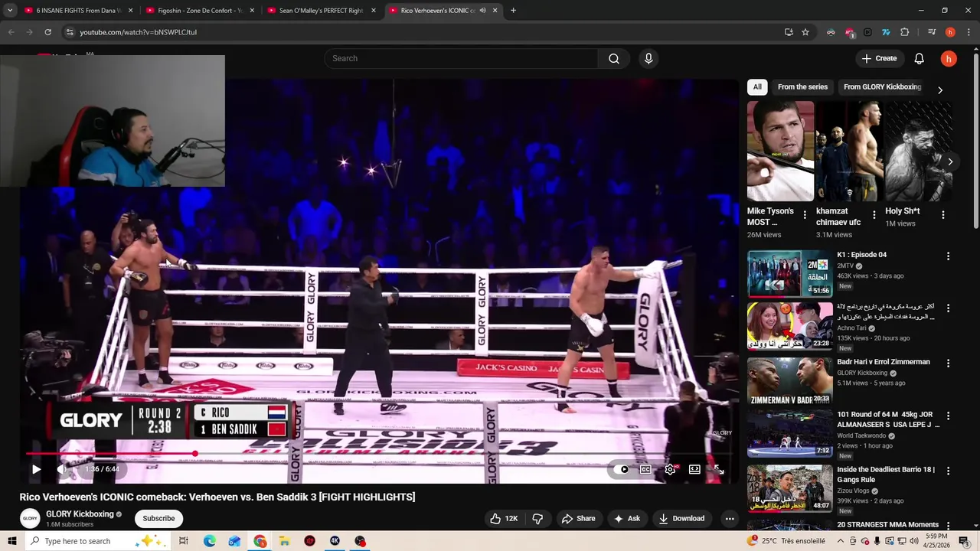Screen dimensions: 980x551
Task: Show more filter chips with right arrow
Action: (x=940, y=90)
